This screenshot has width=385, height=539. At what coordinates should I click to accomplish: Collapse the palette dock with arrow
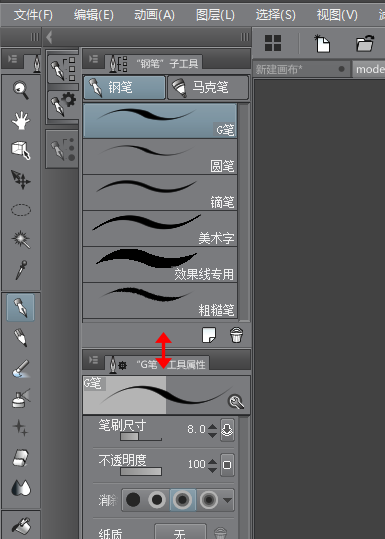coord(49,37)
